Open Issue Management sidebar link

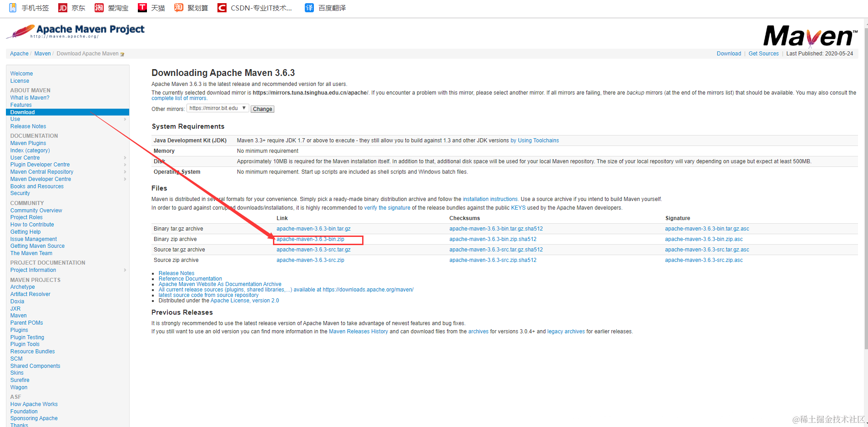[x=34, y=239]
